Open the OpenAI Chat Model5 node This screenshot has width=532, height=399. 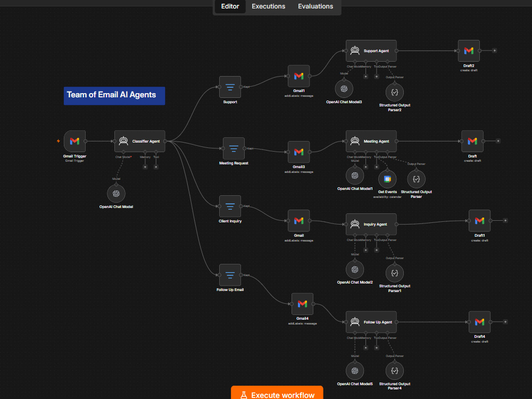click(x=355, y=371)
